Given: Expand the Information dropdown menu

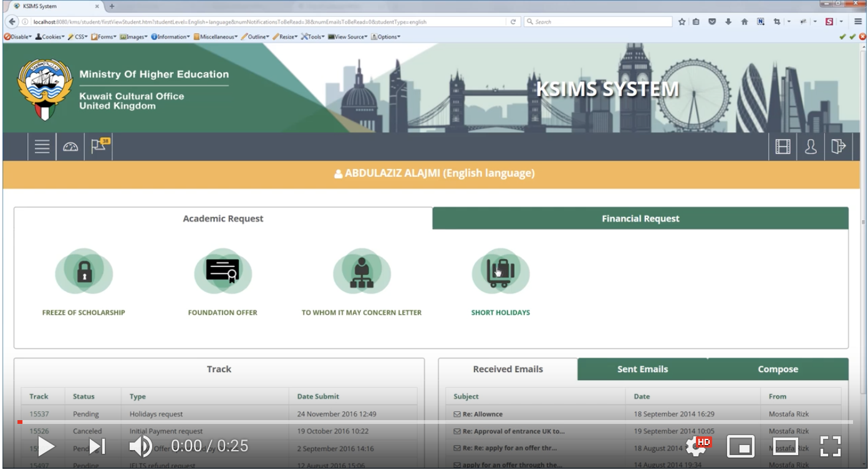Looking at the screenshot, I should coord(170,37).
